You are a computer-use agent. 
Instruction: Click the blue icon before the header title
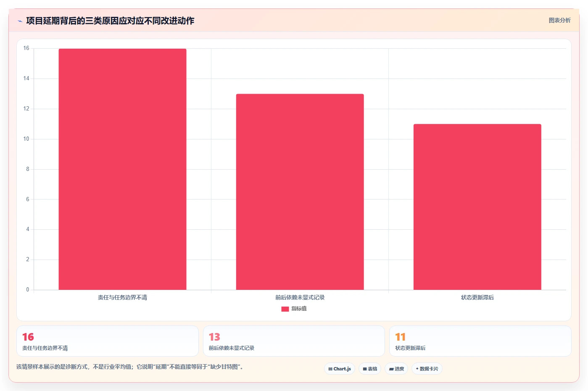20,21
